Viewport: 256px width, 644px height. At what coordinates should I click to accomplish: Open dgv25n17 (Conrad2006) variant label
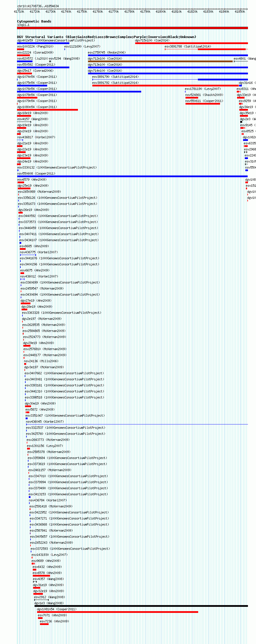pyautogui.click(x=35, y=71)
